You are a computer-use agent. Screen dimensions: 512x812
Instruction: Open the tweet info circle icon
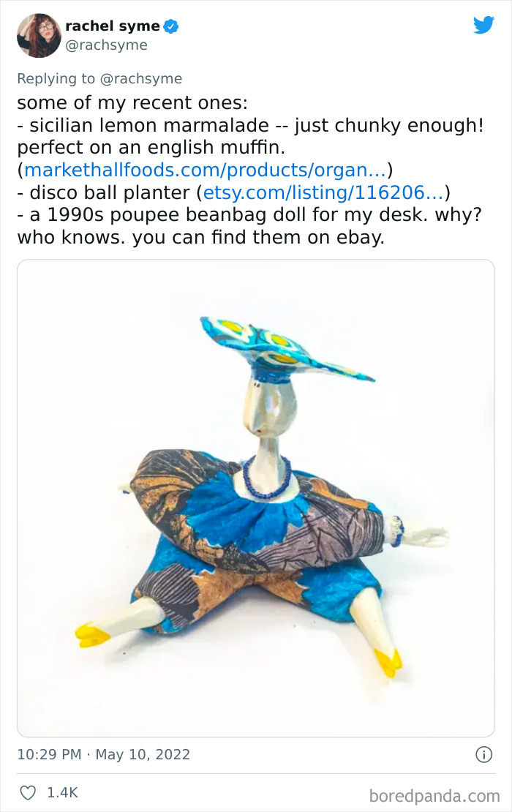point(483,754)
